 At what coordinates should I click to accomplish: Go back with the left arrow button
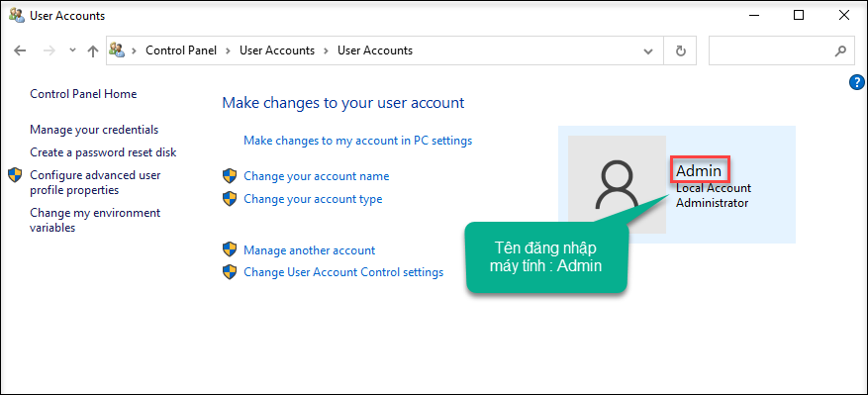pyautogui.click(x=20, y=50)
